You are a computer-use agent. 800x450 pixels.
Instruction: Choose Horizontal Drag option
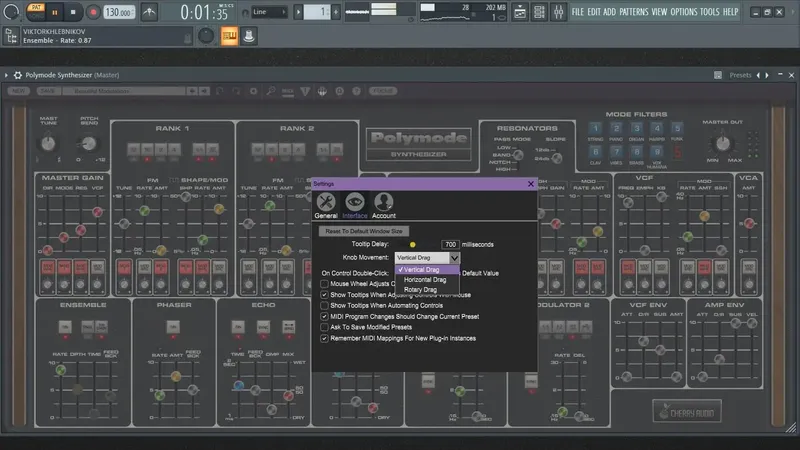click(427, 280)
